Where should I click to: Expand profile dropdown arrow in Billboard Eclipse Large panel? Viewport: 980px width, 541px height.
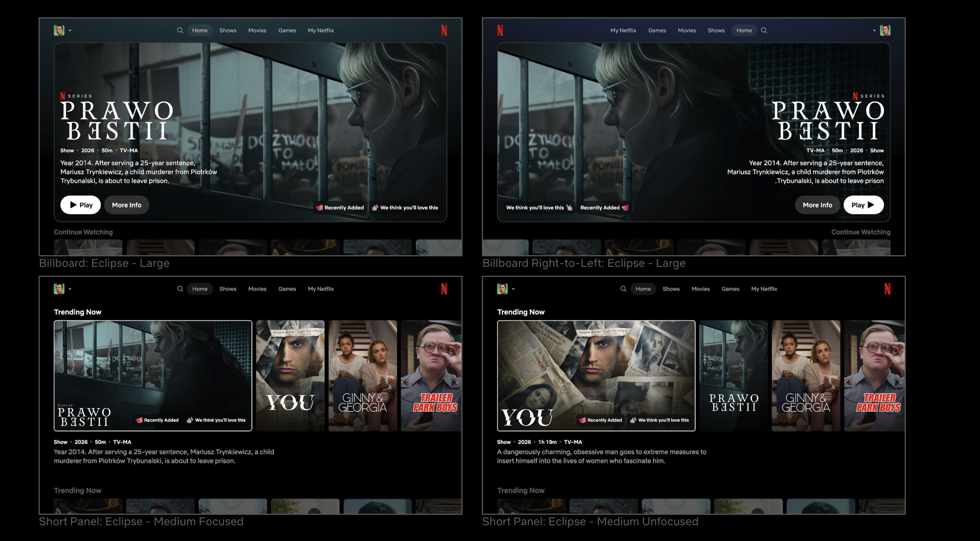point(70,31)
